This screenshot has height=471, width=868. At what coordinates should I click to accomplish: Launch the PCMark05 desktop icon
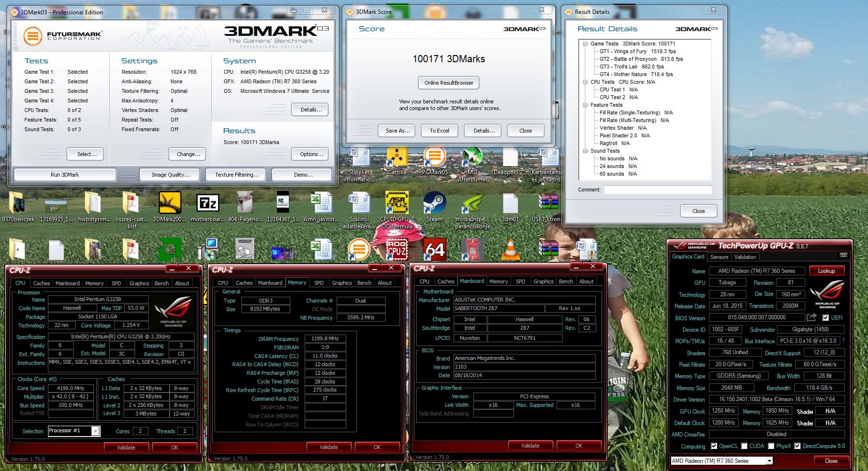(434, 160)
